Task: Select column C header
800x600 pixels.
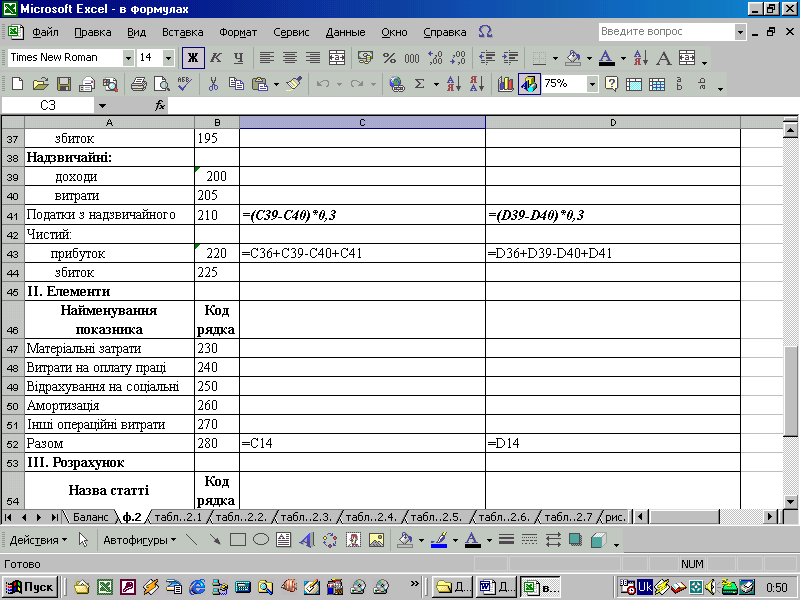Action: 362,122
